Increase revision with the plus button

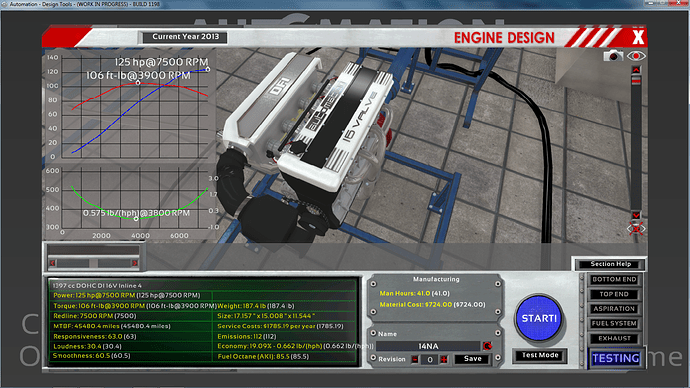pos(444,359)
